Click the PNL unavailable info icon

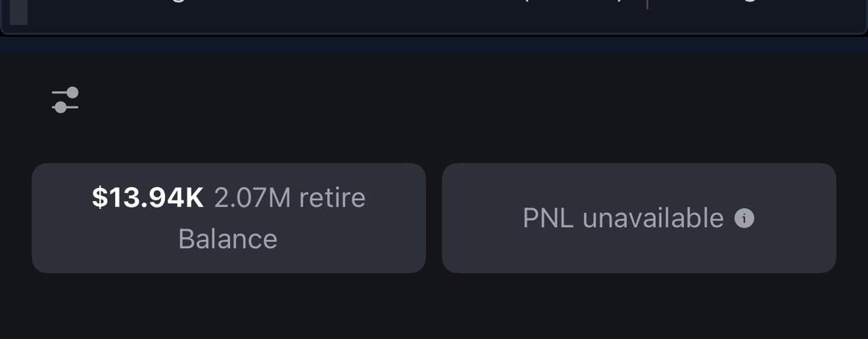click(744, 218)
